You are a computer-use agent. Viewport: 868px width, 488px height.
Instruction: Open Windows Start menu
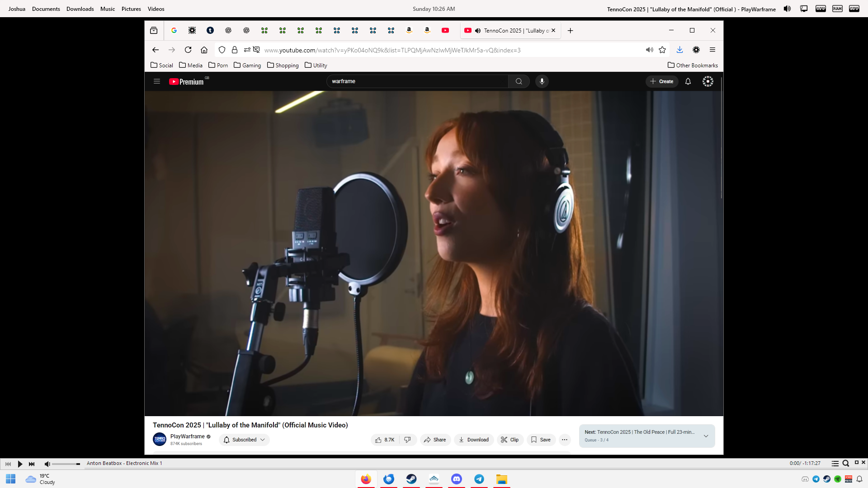[x=11, y=479]
